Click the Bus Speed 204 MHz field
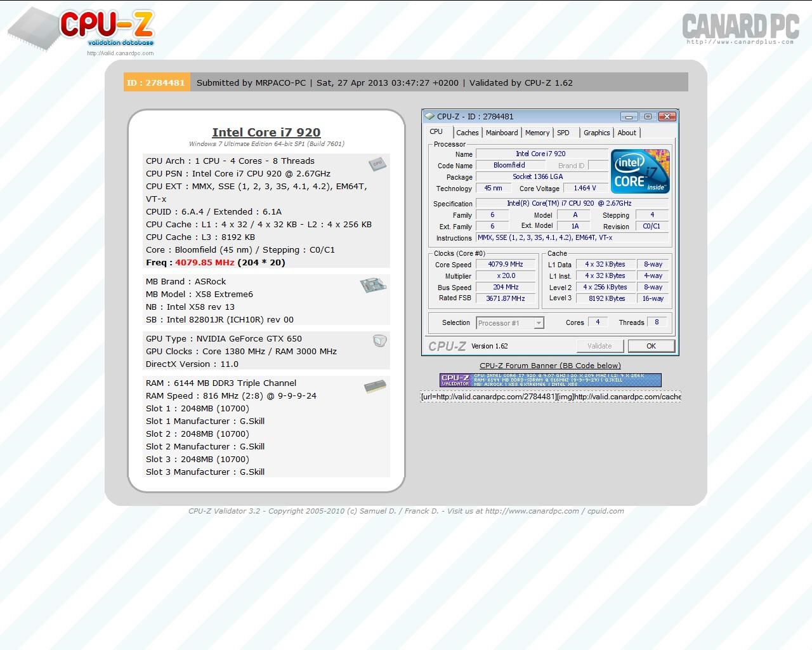The image size is (812, 650). coord(506,288)
